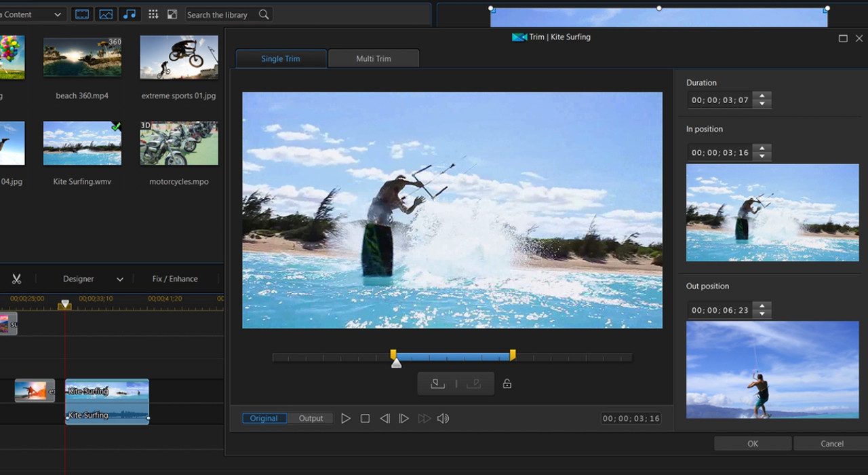Click the playback timecode 00;00;03;16 display
Viewport: 868px width, 475px height.
(631, 419)
